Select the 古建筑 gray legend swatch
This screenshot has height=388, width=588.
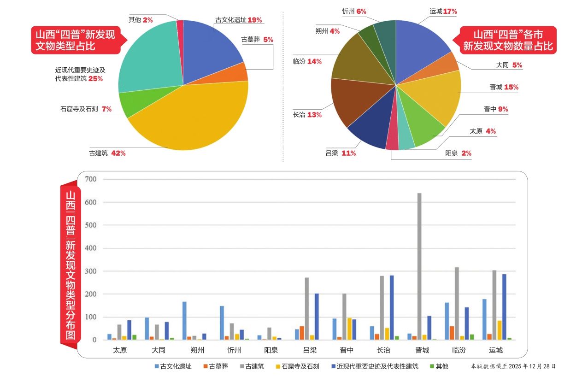click(x=241, y=367)
